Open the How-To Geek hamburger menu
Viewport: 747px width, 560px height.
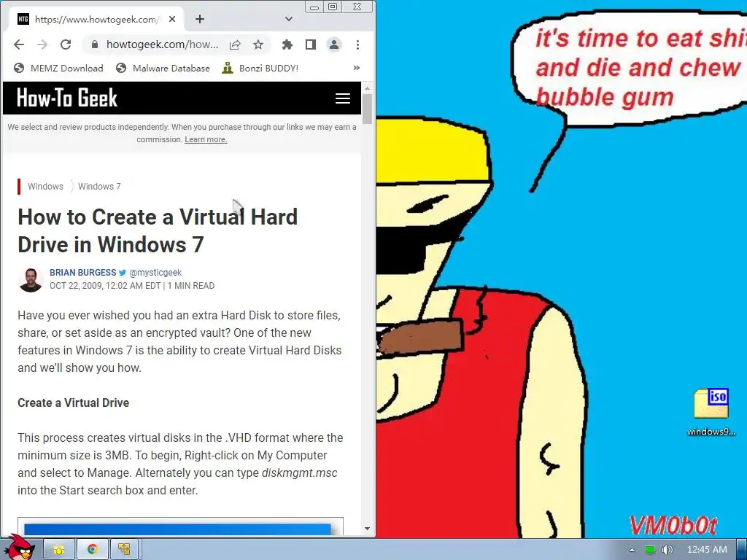(343, 98)
